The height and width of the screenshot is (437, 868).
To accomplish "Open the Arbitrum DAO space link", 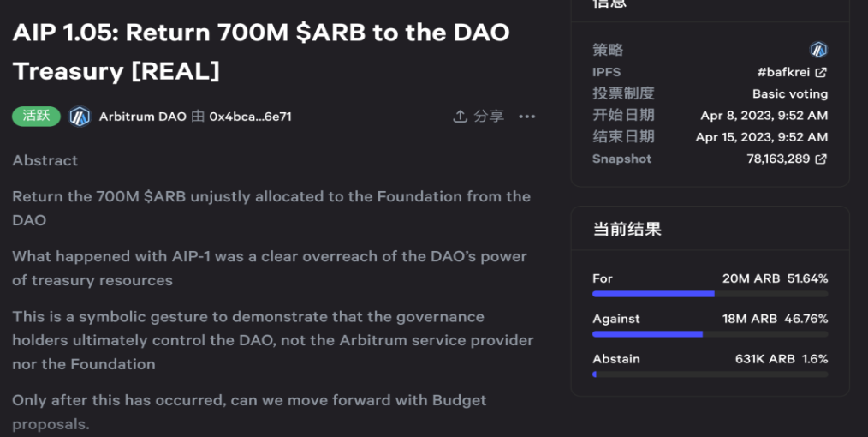I will click(142, 117).
